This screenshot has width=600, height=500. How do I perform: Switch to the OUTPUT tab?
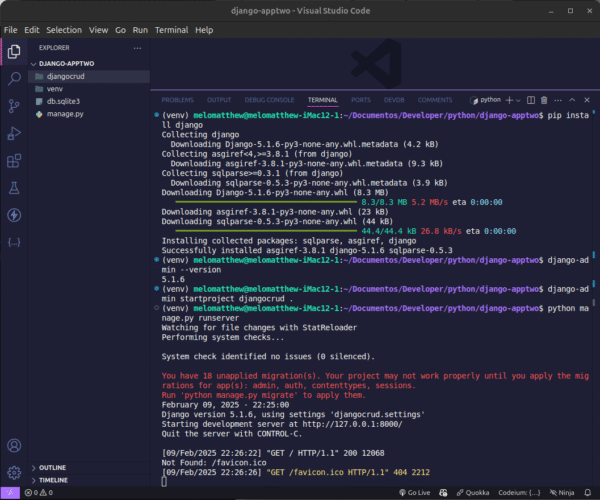pos(219,100)
